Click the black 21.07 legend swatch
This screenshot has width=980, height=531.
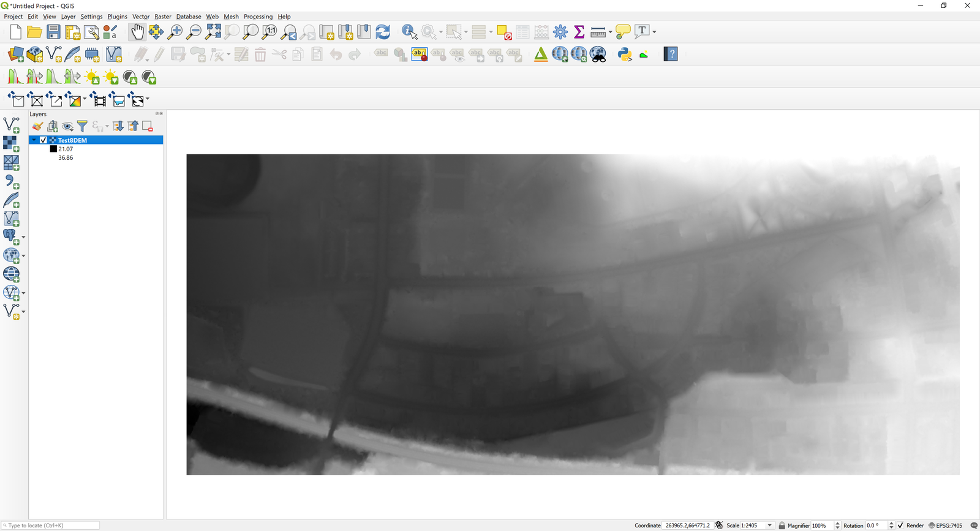point(53,149)
